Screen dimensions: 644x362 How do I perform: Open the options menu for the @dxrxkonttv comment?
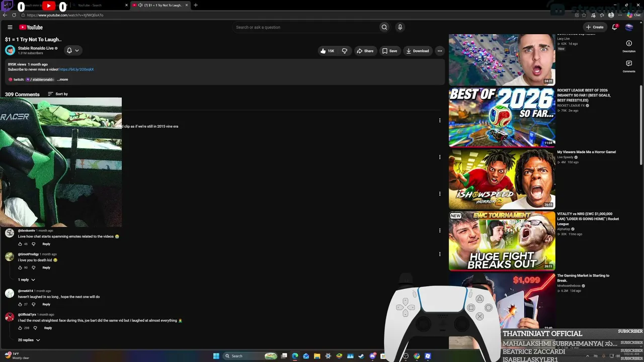[x=440, y=230]
